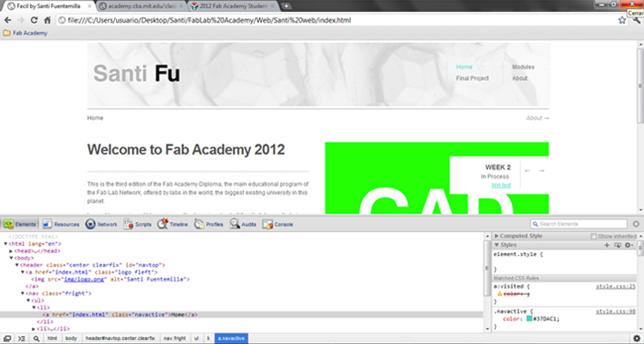644x344 pixels.
Task: Clear the Search Elements field
Action: tap(636, 224)
